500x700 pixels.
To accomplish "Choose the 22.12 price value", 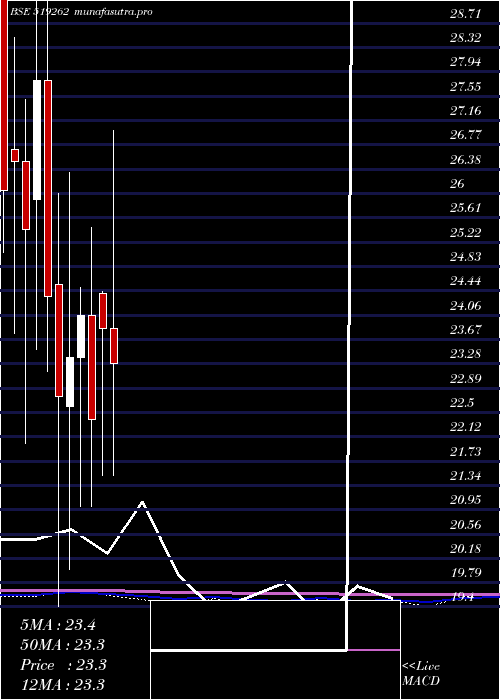I will pos(465,427).
